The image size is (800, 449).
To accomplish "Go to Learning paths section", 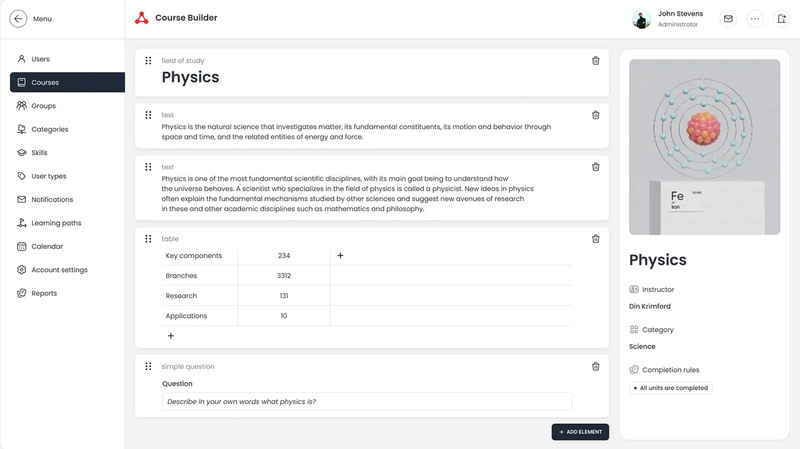I will [56, 223].
